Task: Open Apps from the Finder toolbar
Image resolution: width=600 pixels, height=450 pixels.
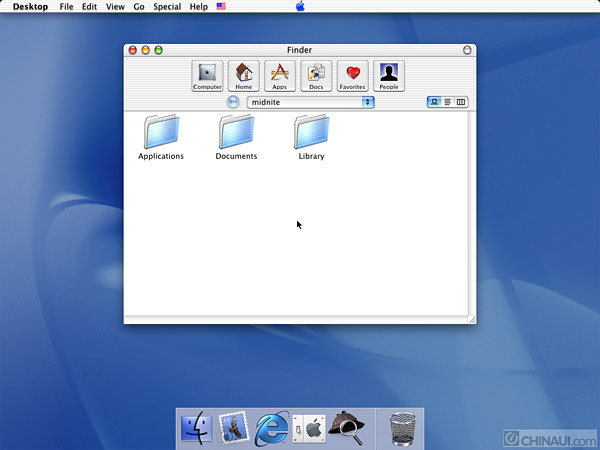Action: (280, 76)
